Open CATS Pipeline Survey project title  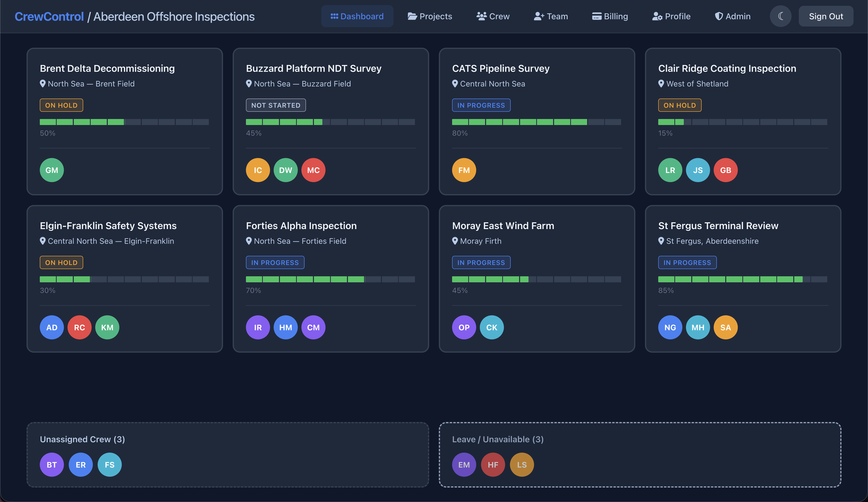(501, 68)
